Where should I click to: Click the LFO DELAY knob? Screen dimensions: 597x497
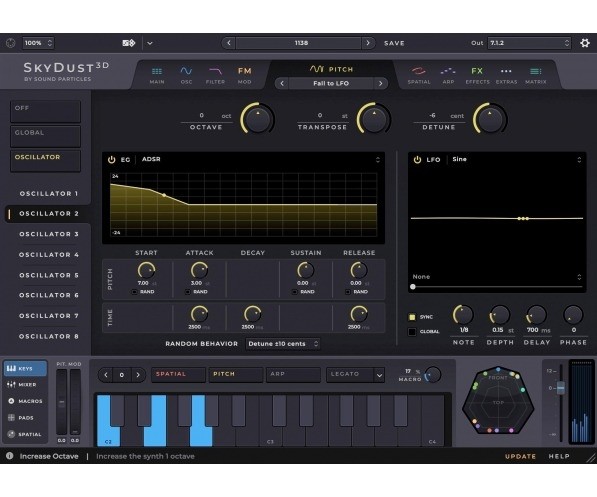coord(536,315)
